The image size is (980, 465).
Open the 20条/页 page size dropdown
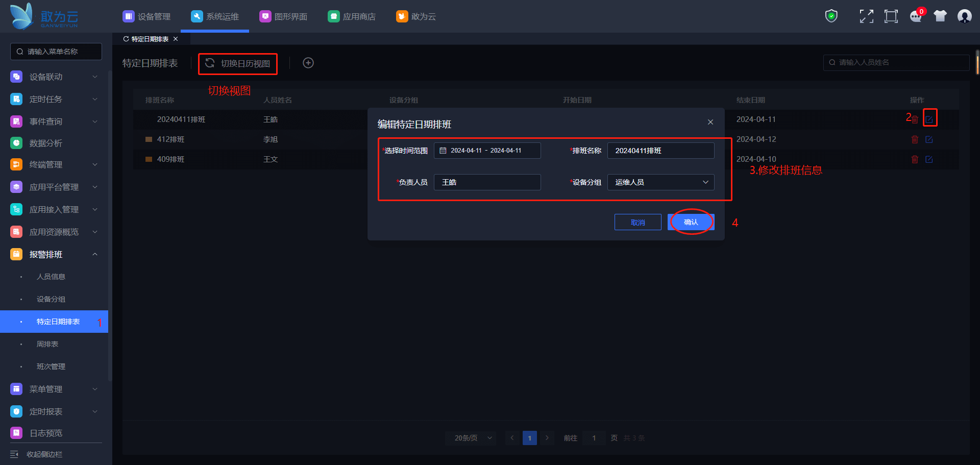(471, 438)
